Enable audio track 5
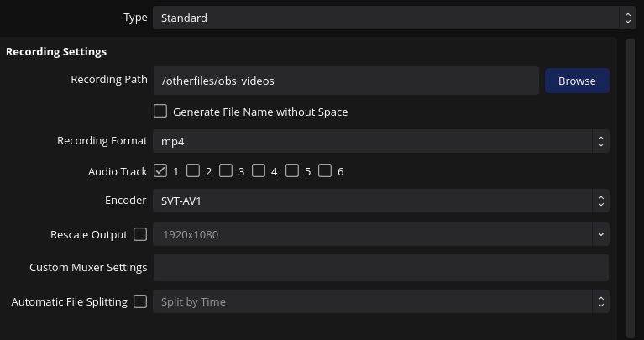 [x=292, y=171]
